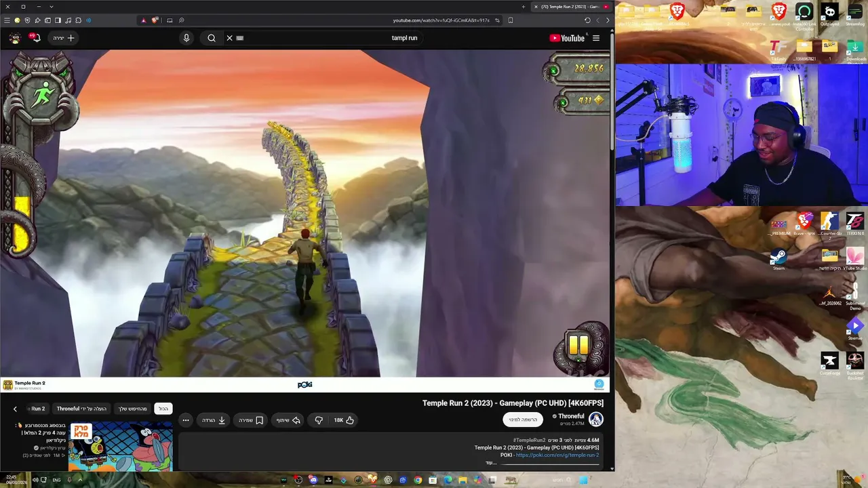
Task: Dislike the video with thumbs down
Action: (x=319, y=420)
